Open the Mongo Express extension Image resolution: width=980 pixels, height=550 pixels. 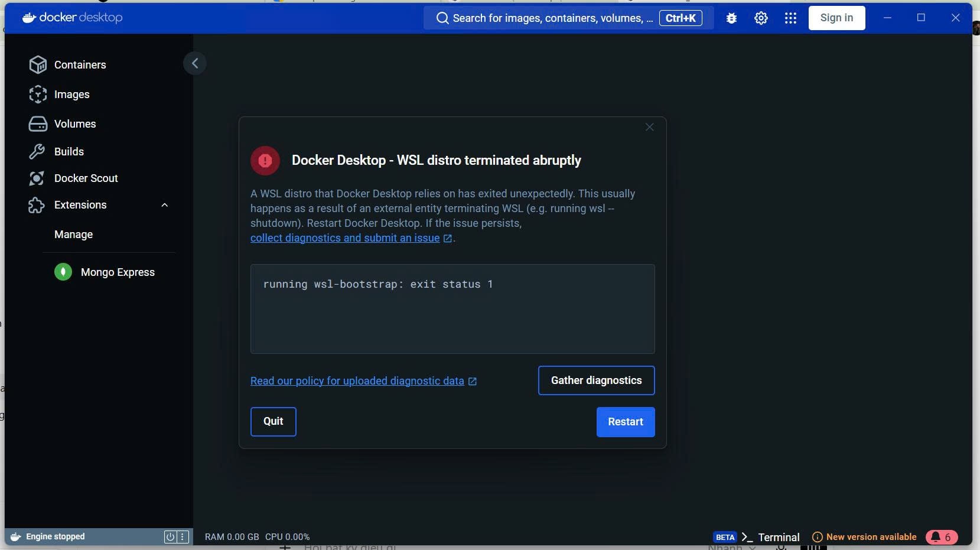click(118, 272)
